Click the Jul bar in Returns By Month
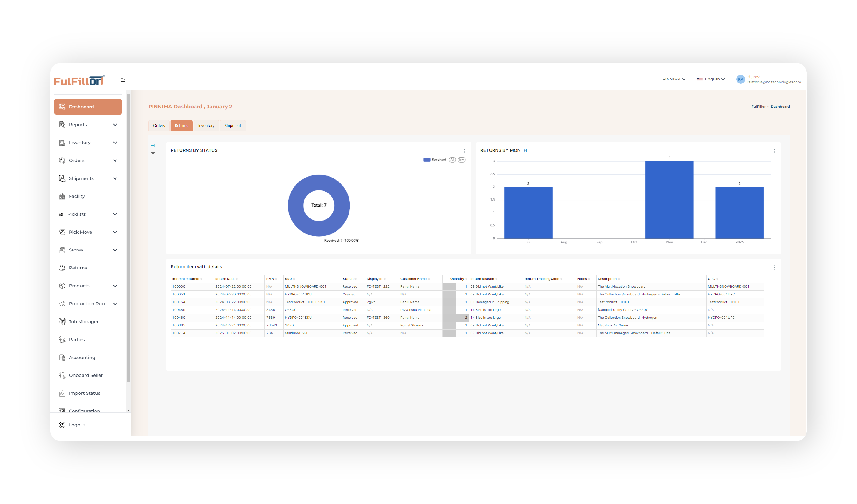This screenshot has width=857, height=504. click(528, 213)
